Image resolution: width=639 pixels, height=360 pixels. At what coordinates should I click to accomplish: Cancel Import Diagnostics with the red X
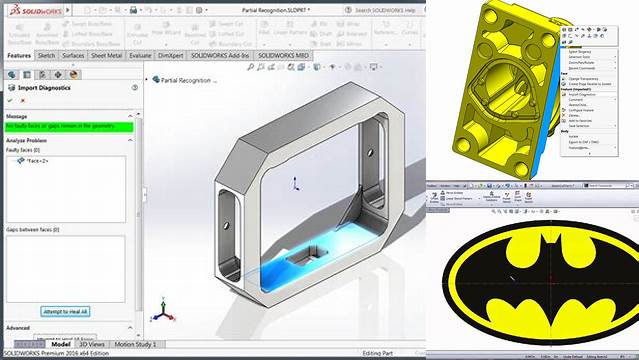23,100
